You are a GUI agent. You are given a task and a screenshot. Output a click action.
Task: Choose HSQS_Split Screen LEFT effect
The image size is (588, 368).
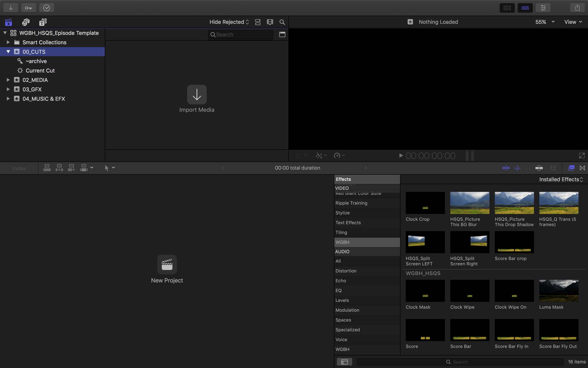[x=425, y=242]
